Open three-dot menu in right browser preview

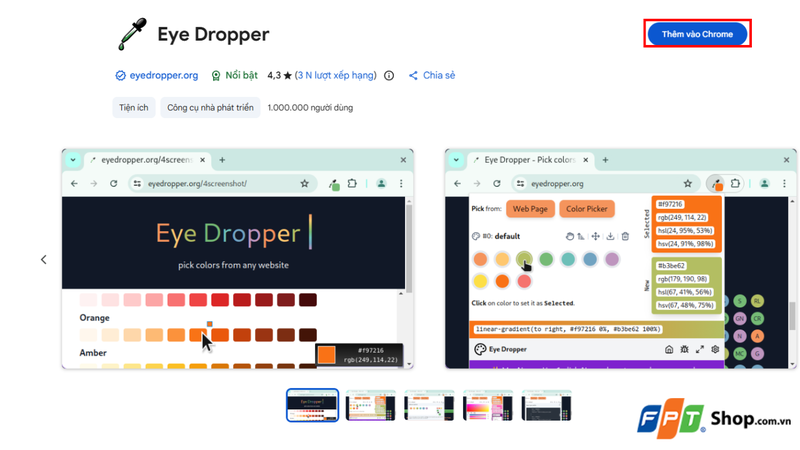784,184
